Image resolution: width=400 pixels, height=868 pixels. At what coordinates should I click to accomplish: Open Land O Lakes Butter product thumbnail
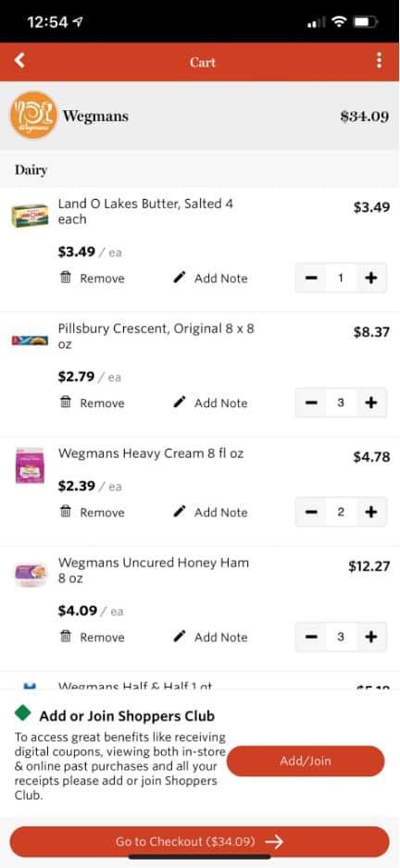[30, 216]
